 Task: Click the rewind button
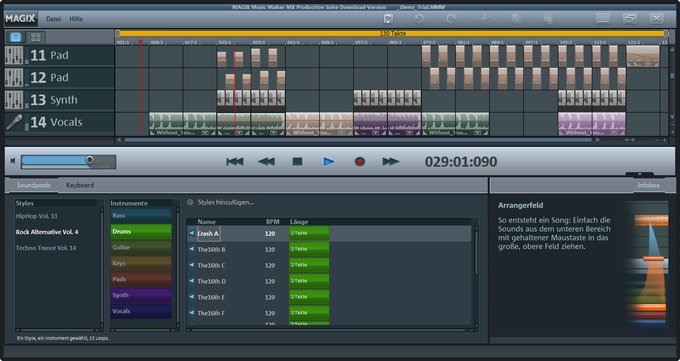click(266, 162)
